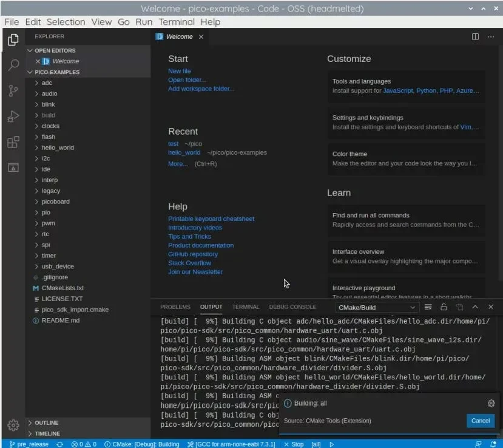Image resolution: width=503 pixels, height=448 pixels.
Task: Click the Interface overview card
Action: pos(406,256)
